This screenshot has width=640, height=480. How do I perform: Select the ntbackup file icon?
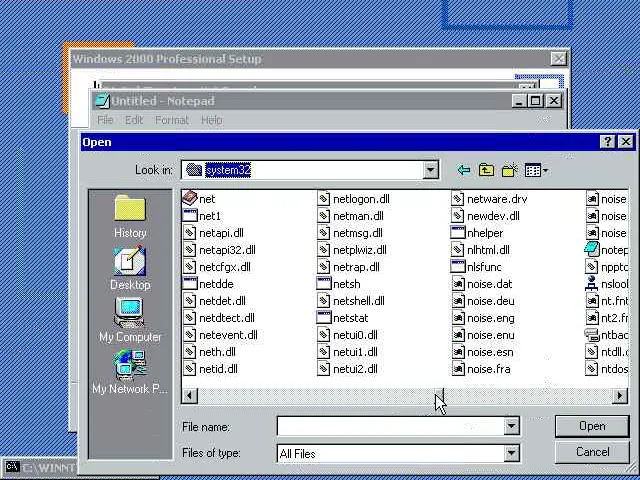coord(592,335)
